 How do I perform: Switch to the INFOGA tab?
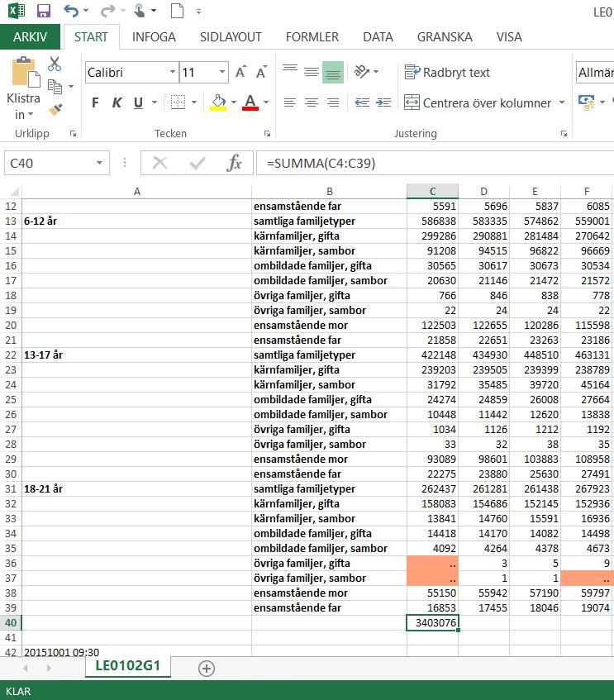click(x=154, y=36)
